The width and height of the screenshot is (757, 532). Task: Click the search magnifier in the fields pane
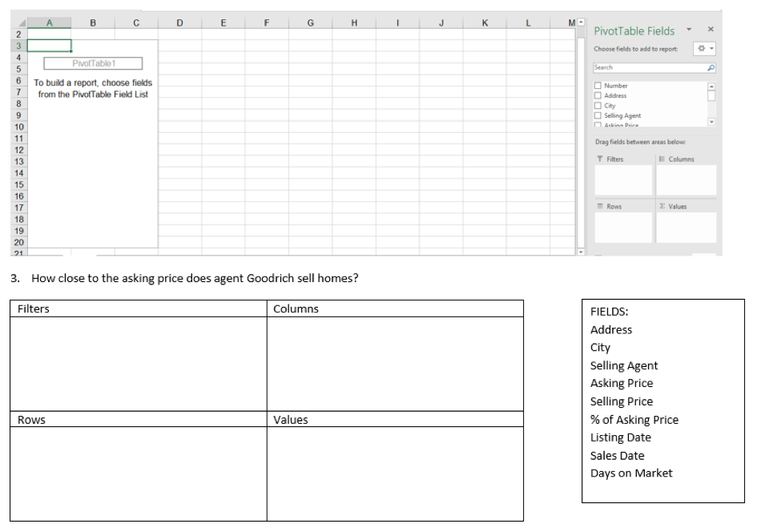(x=711, y=68)
